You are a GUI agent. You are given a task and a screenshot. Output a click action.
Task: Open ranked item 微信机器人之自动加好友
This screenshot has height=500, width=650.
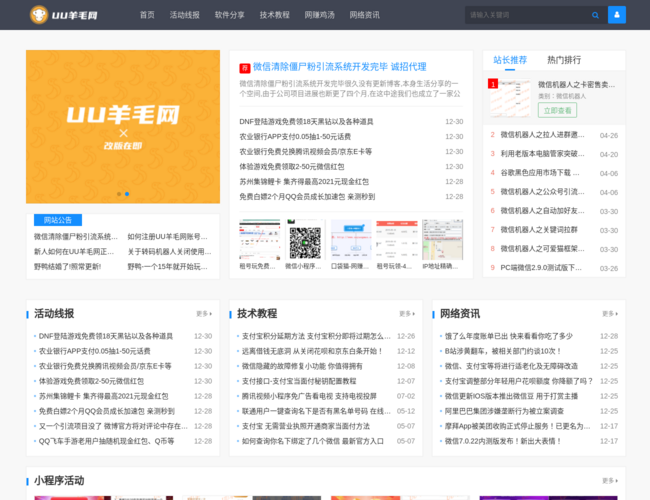(542, 211)
